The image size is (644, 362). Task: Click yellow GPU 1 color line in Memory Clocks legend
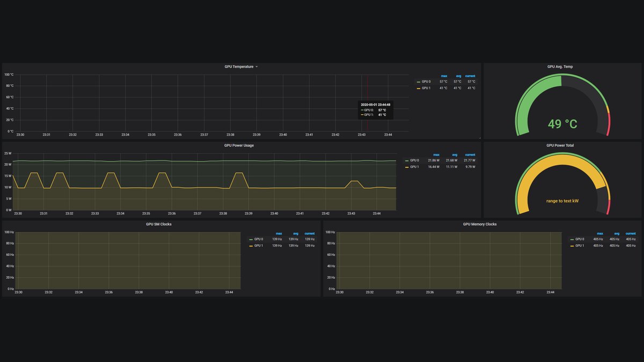(572, 246)
